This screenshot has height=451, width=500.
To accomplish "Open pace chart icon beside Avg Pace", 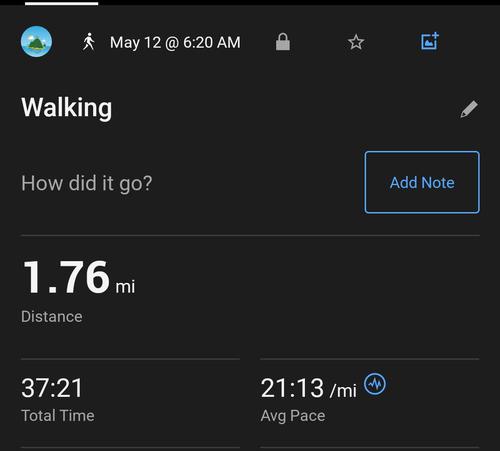I will [375, 384].
